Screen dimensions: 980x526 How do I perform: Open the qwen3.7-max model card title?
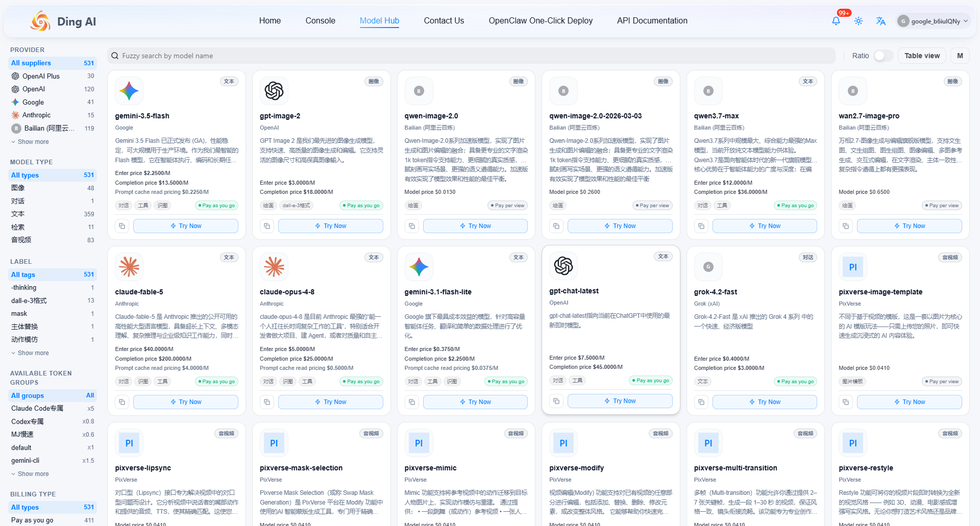click(717, 116)
